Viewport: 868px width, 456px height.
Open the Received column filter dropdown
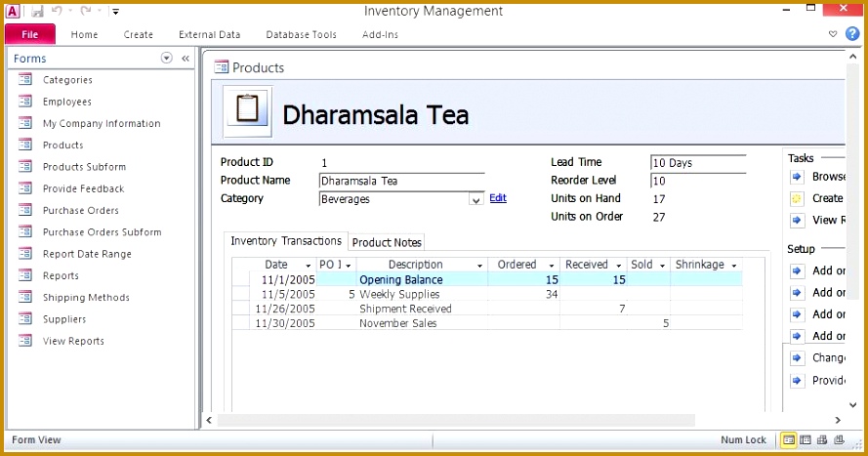pyautogui.click(x=619, y=266)
